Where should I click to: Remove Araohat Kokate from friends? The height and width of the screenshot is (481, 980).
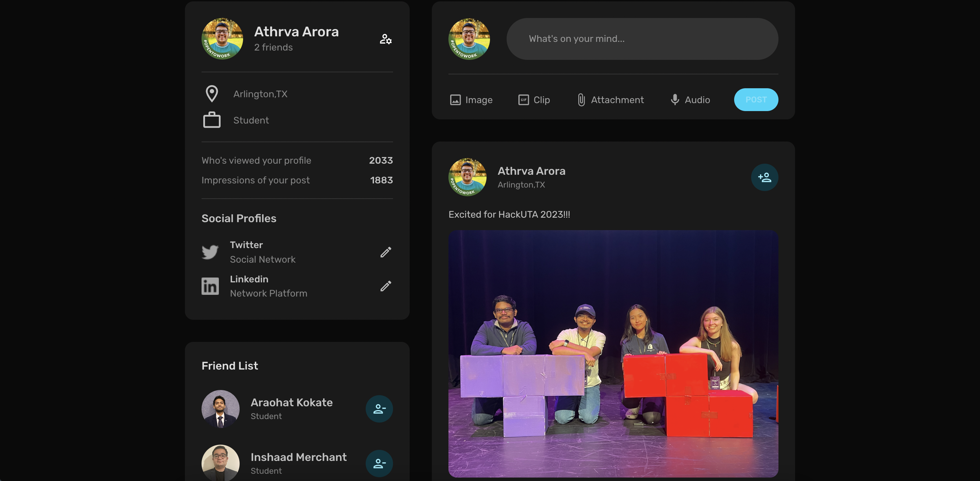click(379, 409)
